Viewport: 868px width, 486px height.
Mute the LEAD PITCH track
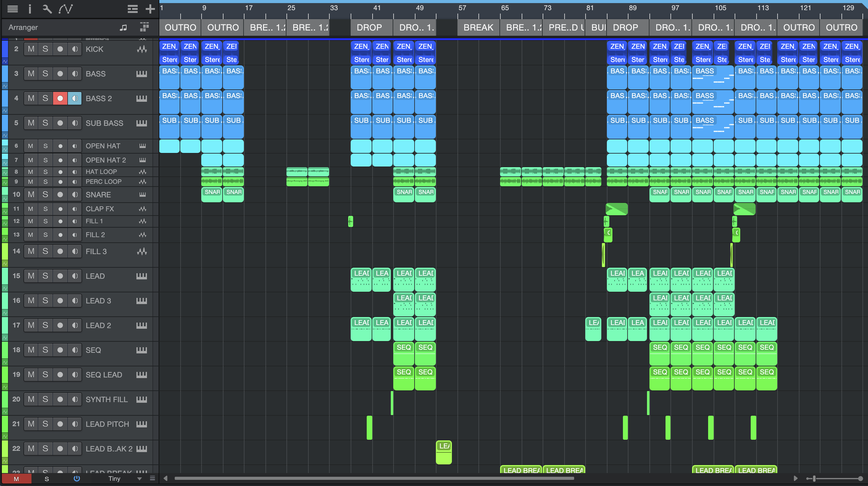(31, 424)
